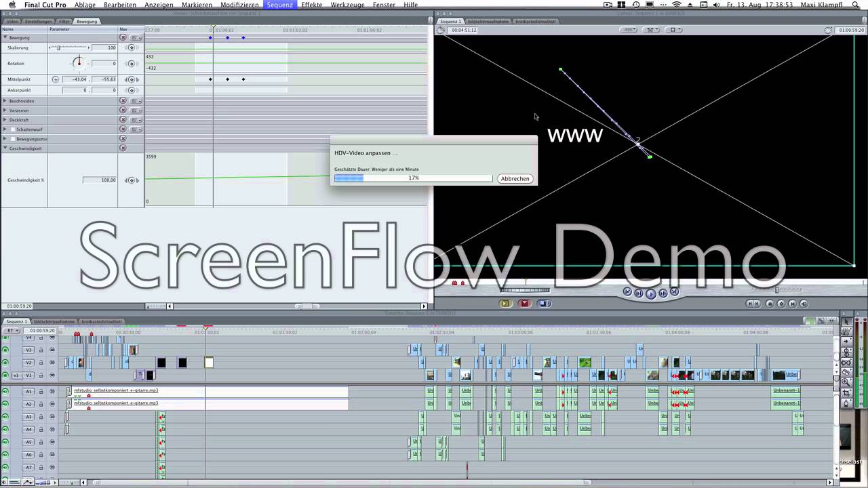The image size is (868, 488).
Task: Mute audio track A1 with its green speaker
Action: [x=5, y=391]
